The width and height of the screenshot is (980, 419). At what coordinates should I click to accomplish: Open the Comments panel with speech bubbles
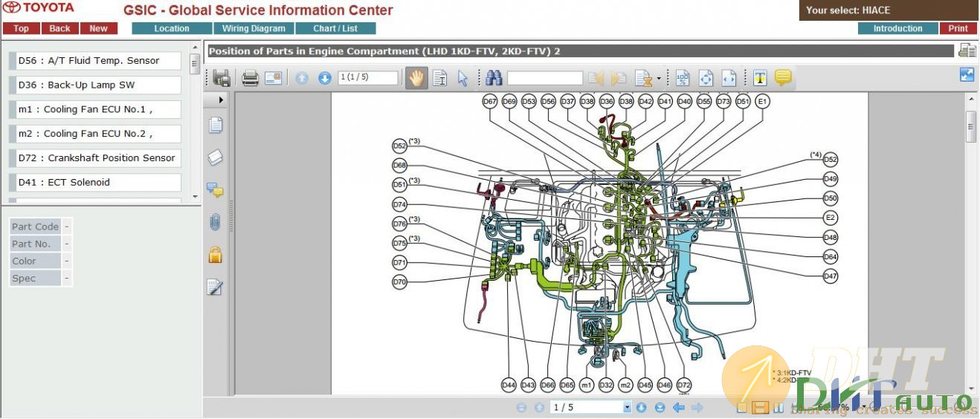215,190
